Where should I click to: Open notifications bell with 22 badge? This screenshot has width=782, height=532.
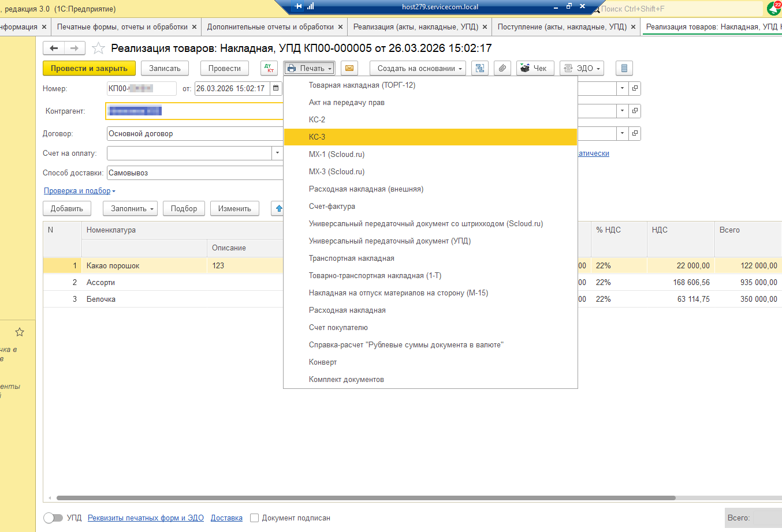[x=774, y=8]
